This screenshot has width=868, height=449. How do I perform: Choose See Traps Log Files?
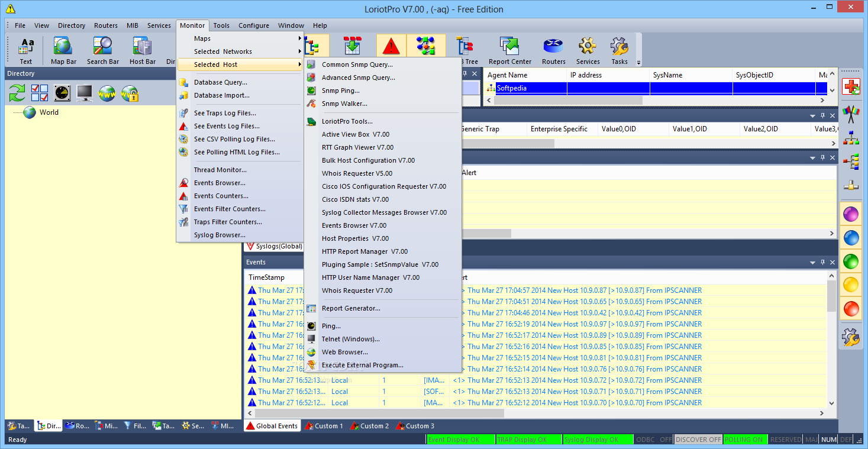point(240,113)
